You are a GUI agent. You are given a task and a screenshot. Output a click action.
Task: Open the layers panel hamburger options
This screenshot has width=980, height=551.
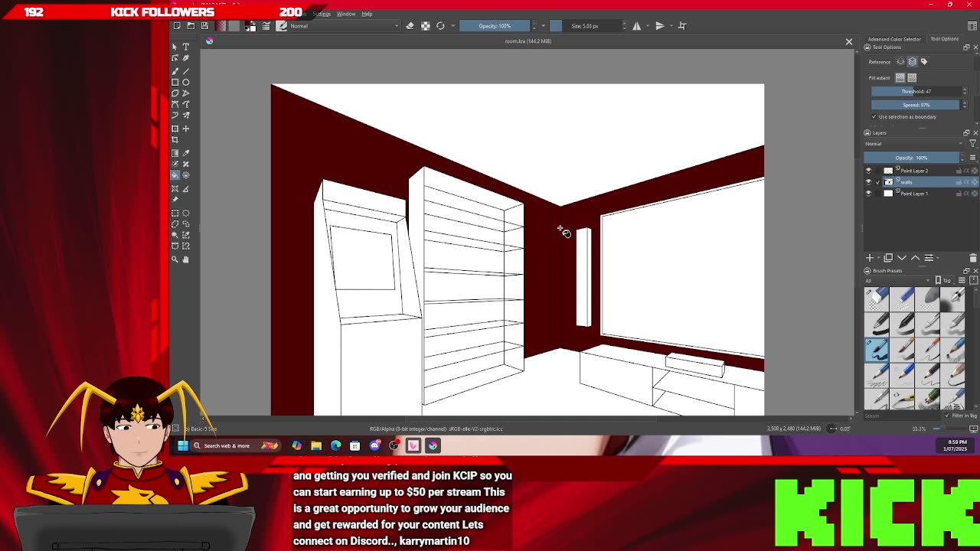click(972, 158)
